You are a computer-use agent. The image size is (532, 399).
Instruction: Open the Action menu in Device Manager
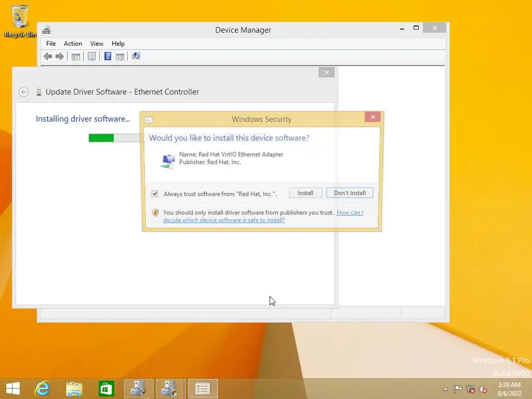[73, 44]
